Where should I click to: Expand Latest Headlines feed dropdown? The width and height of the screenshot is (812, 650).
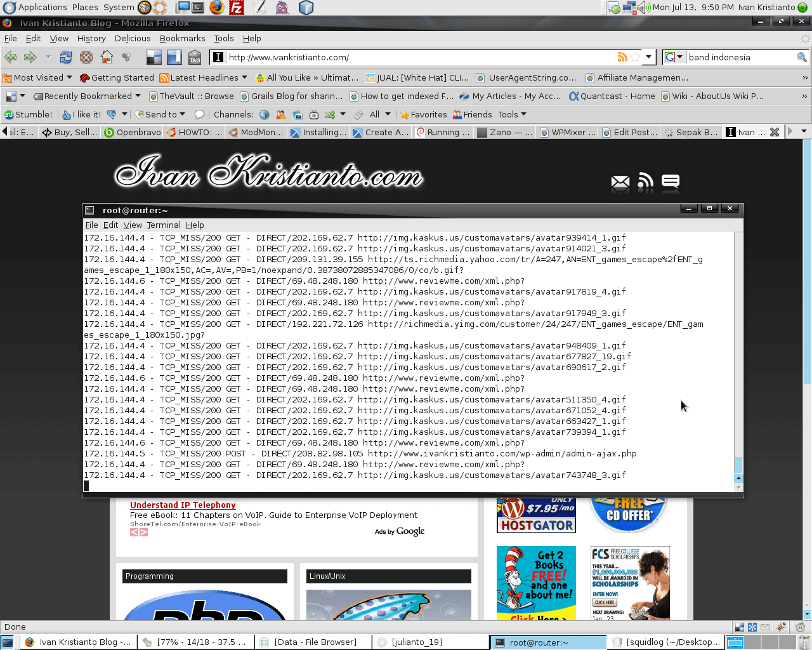(204, 77)
